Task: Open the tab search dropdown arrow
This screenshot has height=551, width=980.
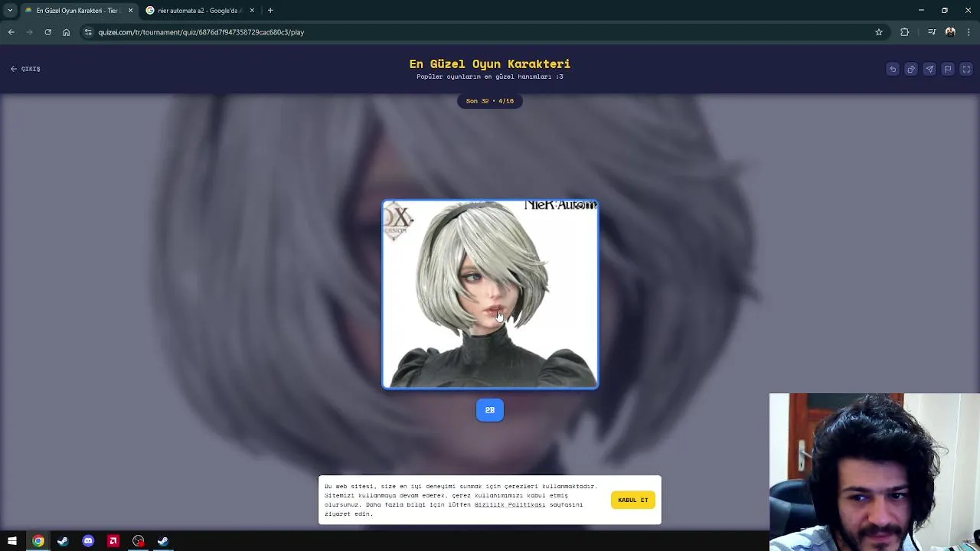Action: (10, 11)
